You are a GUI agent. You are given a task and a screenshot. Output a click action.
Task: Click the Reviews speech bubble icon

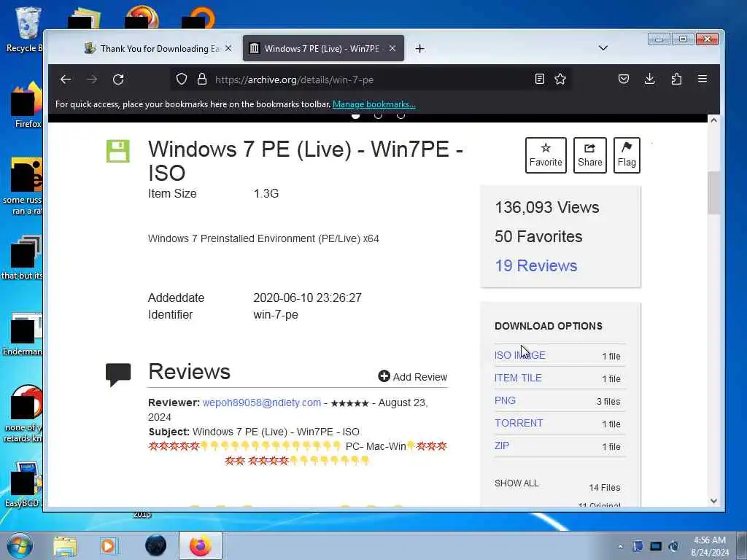coord(118,374)
